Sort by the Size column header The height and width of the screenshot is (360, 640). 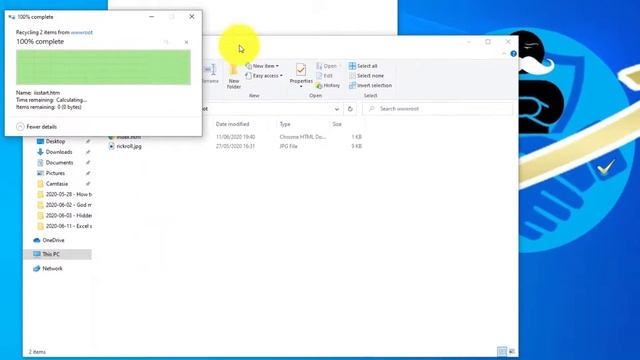(337, 124)
